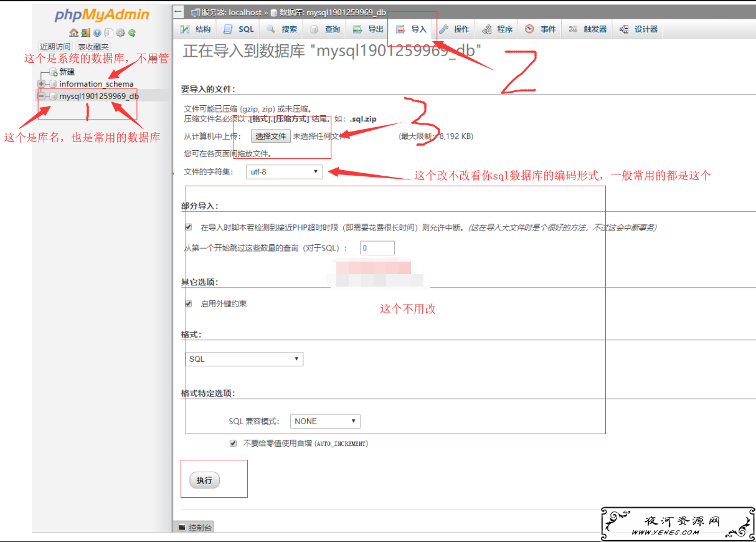Click 新建 to create a database
This screenshot has width=756, height=542.
(x=67, y=72)
